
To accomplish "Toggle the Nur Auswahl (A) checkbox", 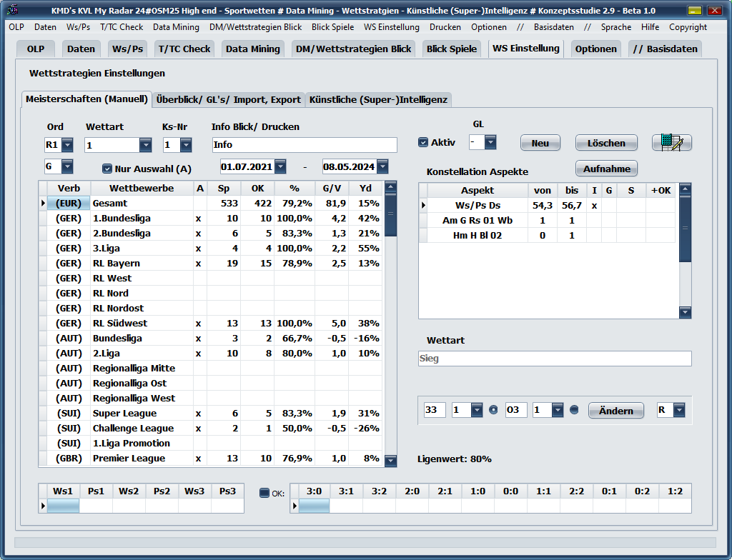I will coord(107,169).
